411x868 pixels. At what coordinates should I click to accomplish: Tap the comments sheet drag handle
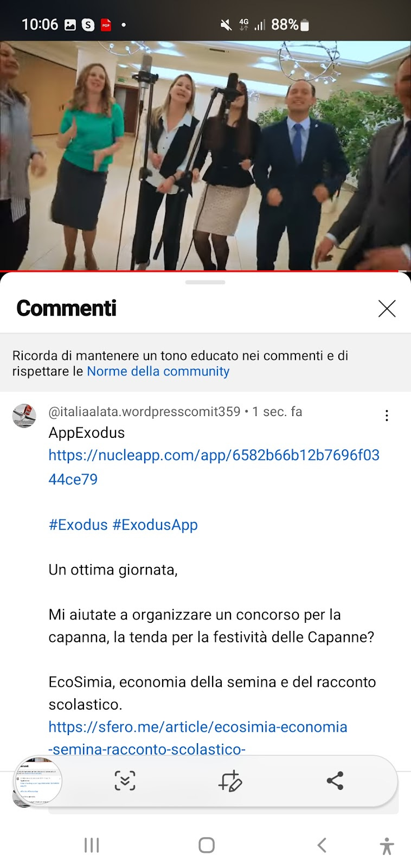(205, 282)
